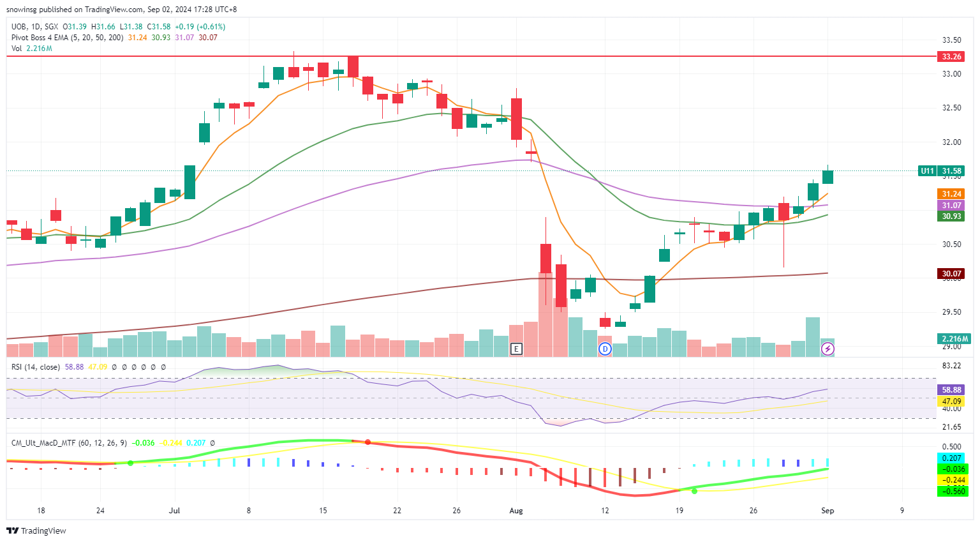980x542 pixels.
Task: Click the 'Sep' date axis label
Action: coord(828,511)
